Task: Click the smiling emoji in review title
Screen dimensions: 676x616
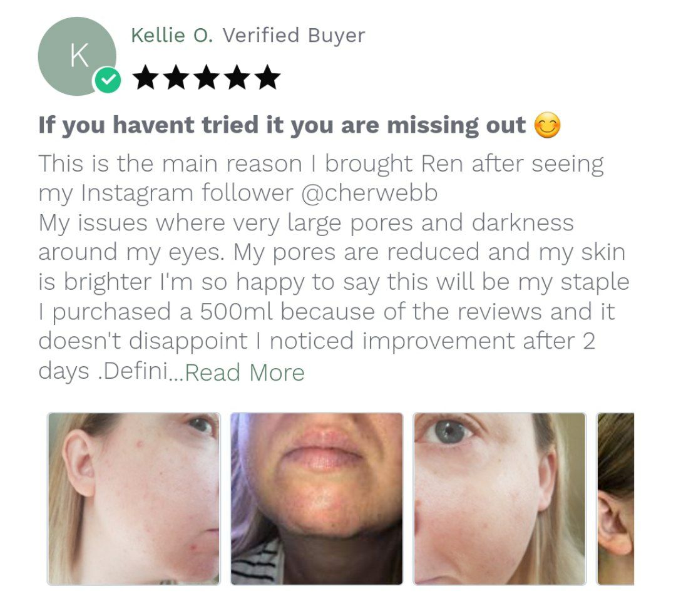Action: pyautogui.click(x=548, y=125)
